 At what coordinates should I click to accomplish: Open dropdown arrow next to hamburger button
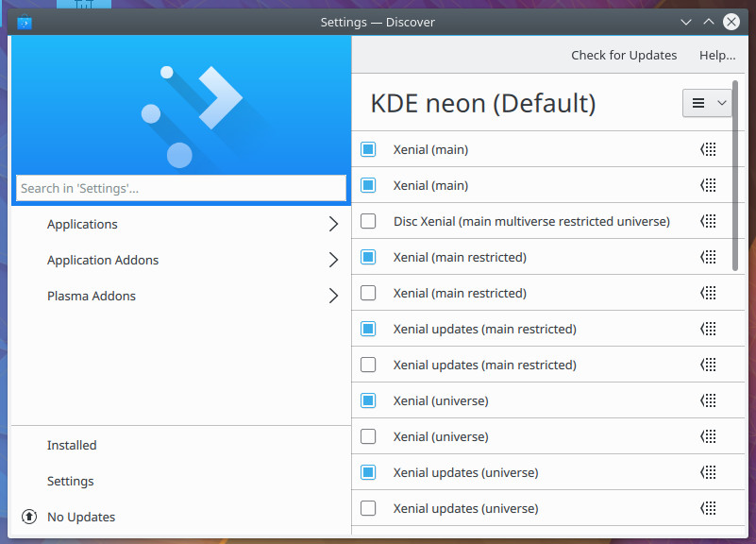click(x=722, y=103)
